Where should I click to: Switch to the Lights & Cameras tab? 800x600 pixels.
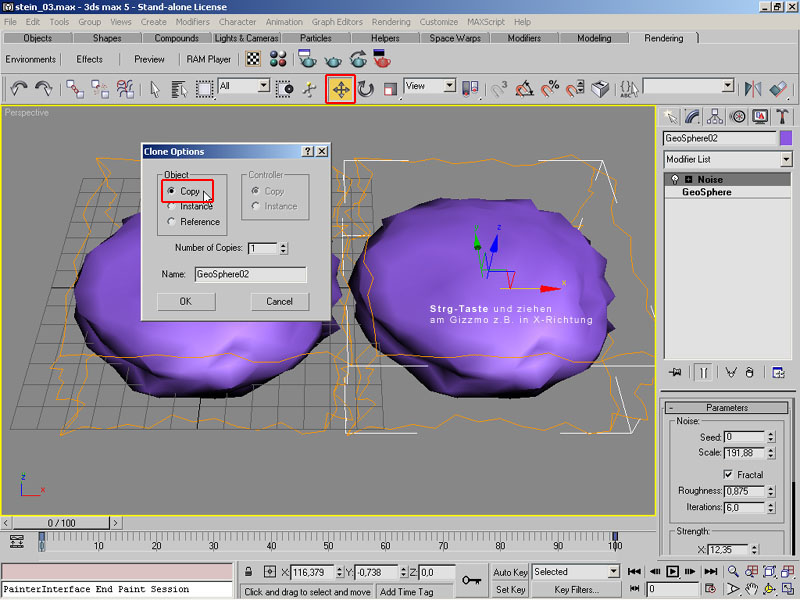pyautogui.click(x=246, y=38)
